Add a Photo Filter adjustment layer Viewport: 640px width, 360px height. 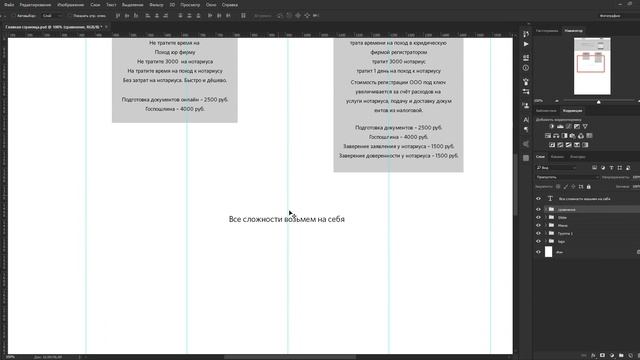573,136
